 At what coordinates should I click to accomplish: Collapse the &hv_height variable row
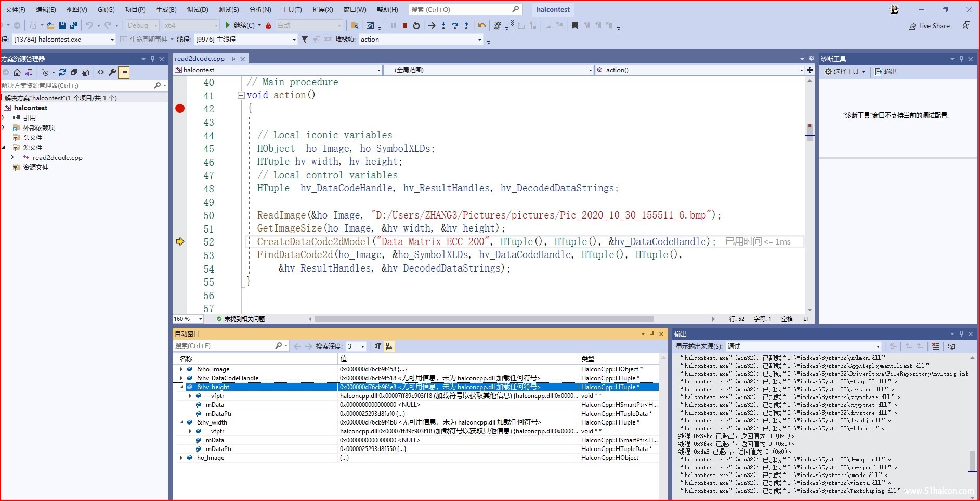coord(181,387)
